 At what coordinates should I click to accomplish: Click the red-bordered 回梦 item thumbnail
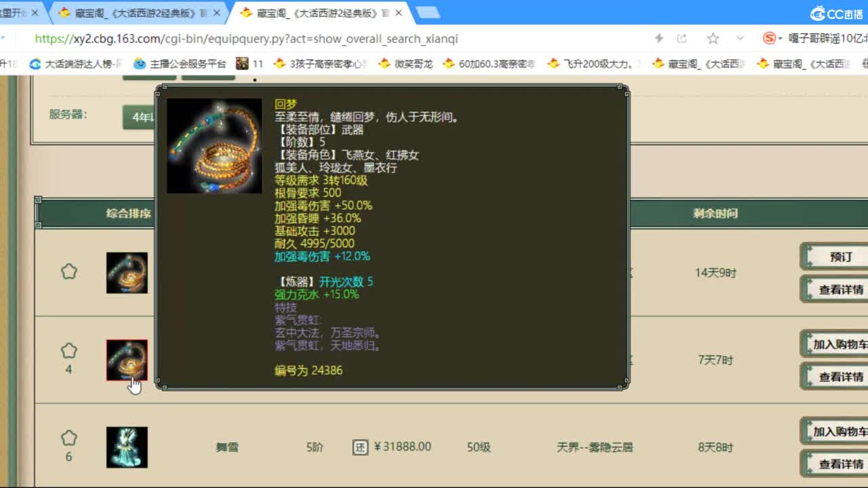(x=127, y=360)
